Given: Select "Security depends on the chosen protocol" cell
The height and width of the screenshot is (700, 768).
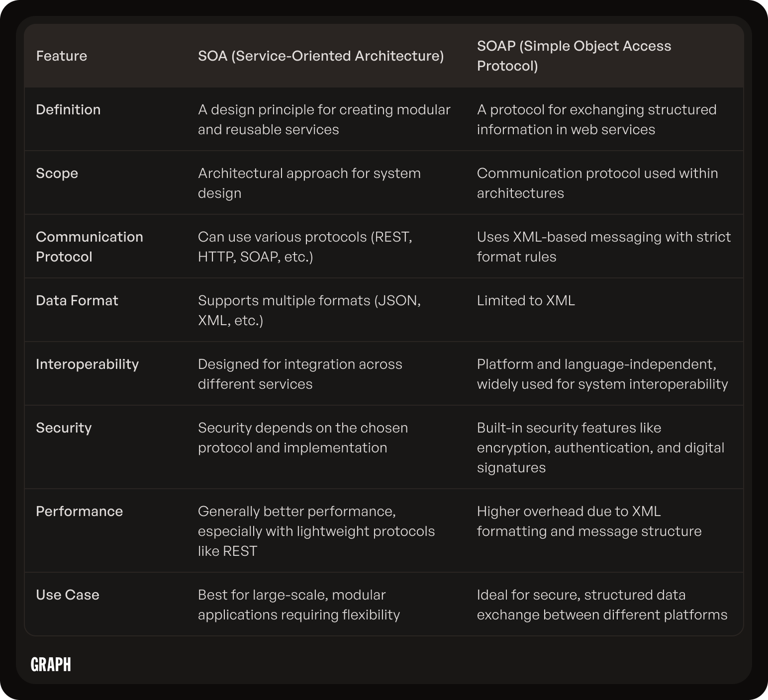Looking at the screenshot, I should (x=303, y=437).
